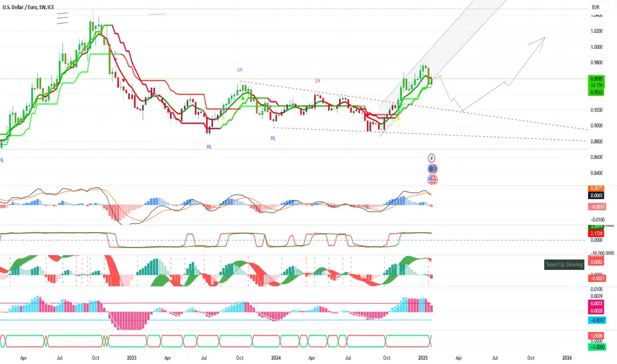This screenshot has height=364, width=617.
Task: Click the green -1.0000 oscillator value
Action: (596, 347)
